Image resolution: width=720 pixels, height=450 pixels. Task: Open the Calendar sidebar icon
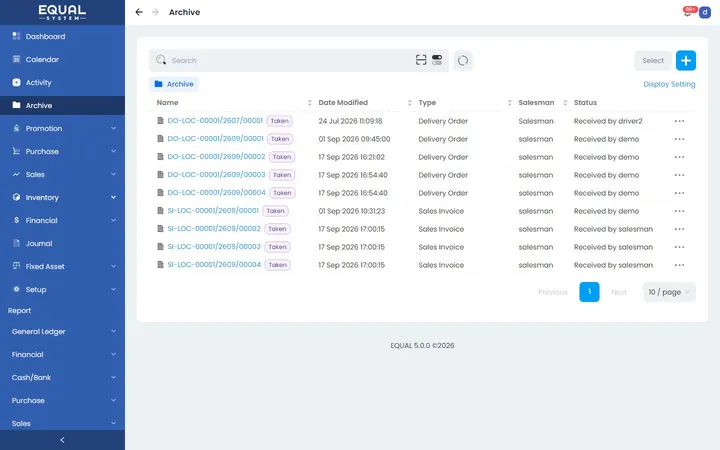(x=17, y=59)
